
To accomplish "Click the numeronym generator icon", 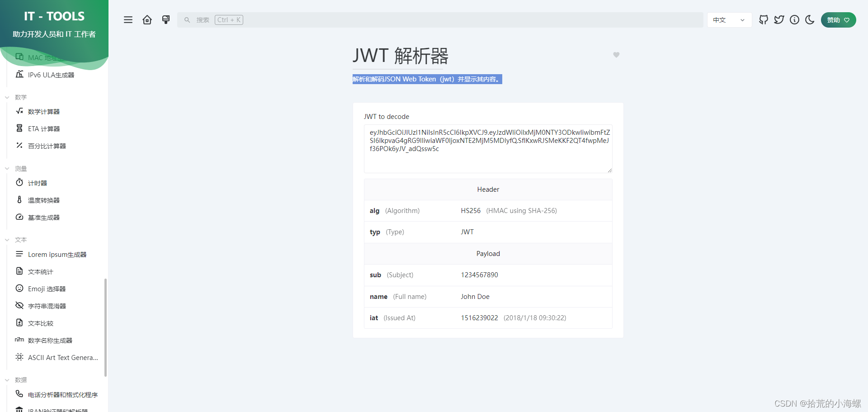I will click(19, 340).
